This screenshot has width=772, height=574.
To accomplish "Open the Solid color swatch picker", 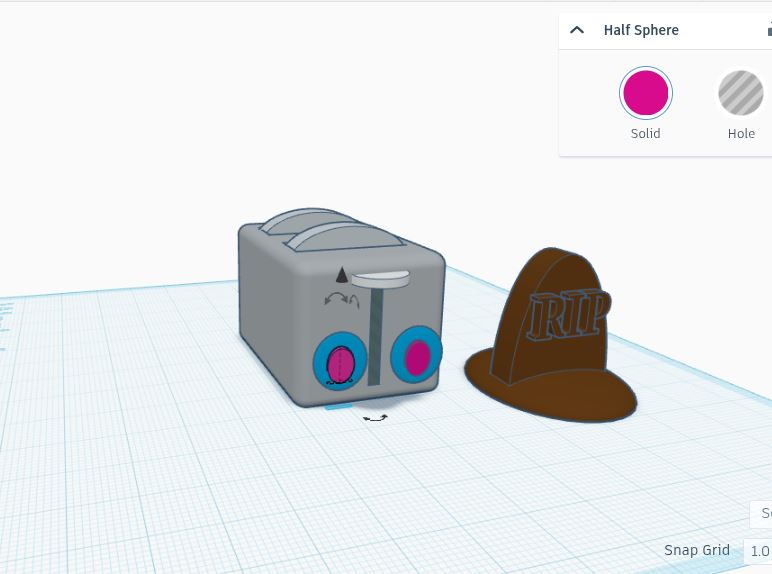I will (645, 94).
